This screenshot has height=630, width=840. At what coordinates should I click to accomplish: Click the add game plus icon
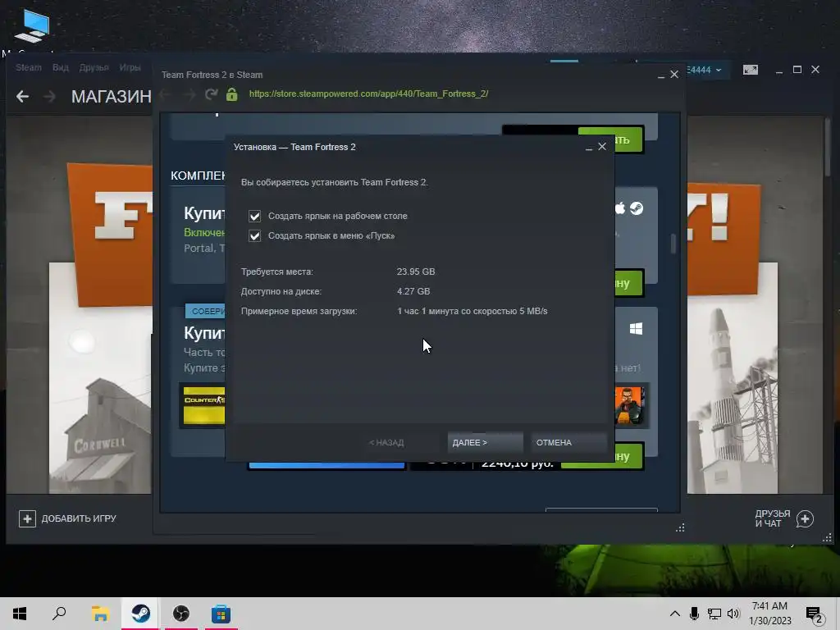point(27,518)
